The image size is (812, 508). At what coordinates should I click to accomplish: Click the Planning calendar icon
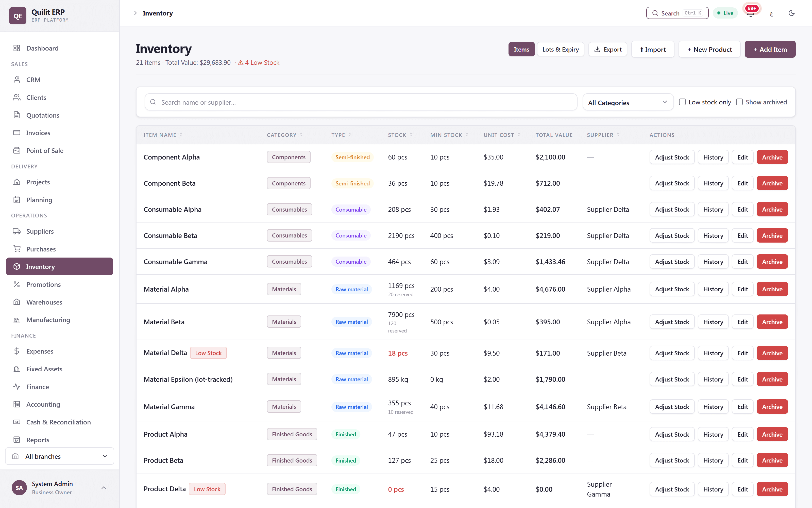coord(17,200)
